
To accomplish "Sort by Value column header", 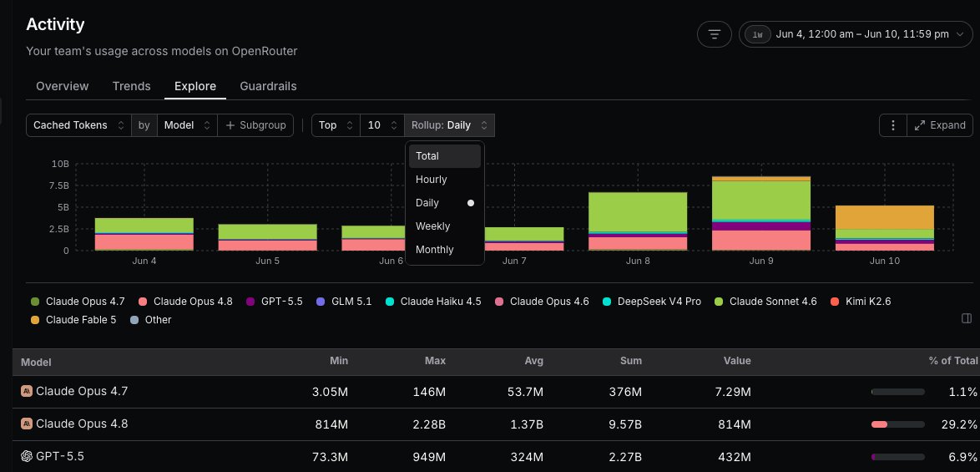I will pyautogui.click(x=737, y=361).
